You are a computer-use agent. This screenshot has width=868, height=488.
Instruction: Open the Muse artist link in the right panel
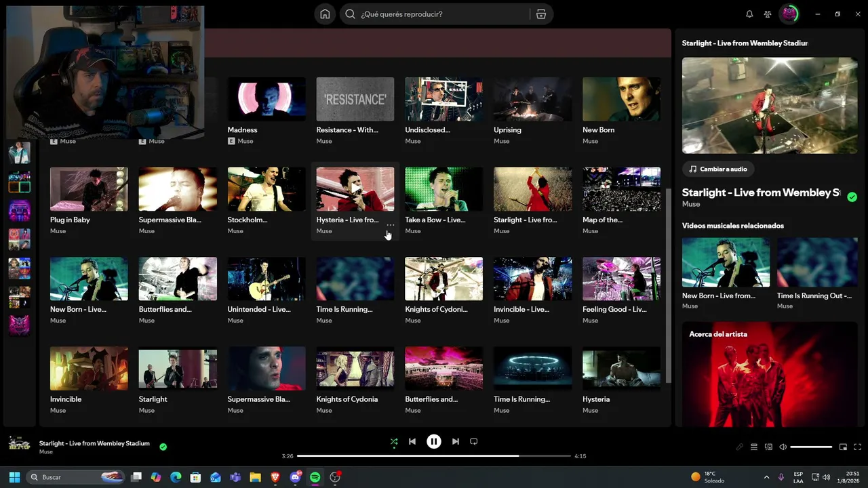click(691, 204)
